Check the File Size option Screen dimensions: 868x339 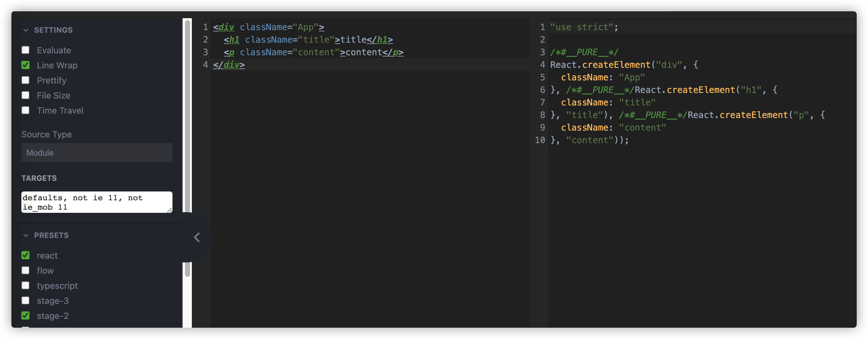click(x=26, y=95)
